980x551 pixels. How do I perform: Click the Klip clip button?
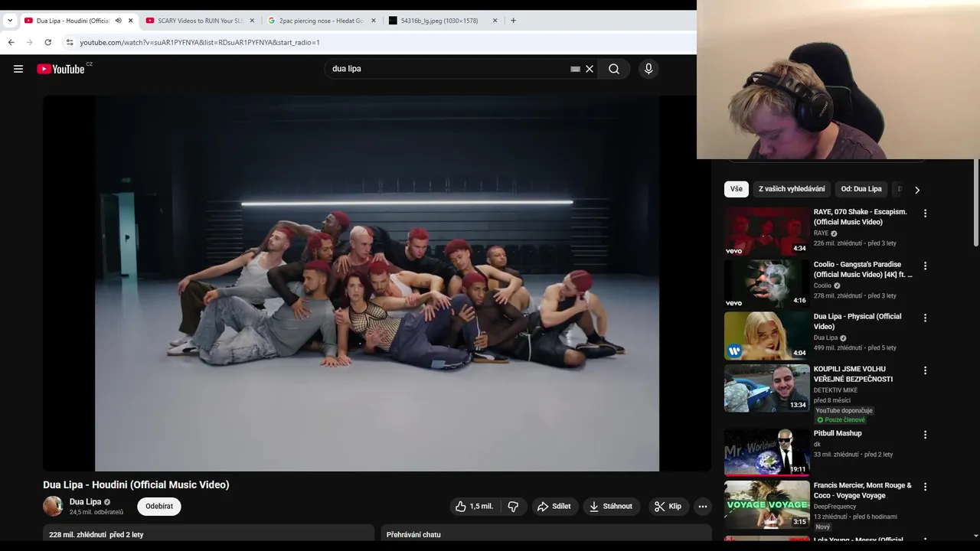(668, 506)
